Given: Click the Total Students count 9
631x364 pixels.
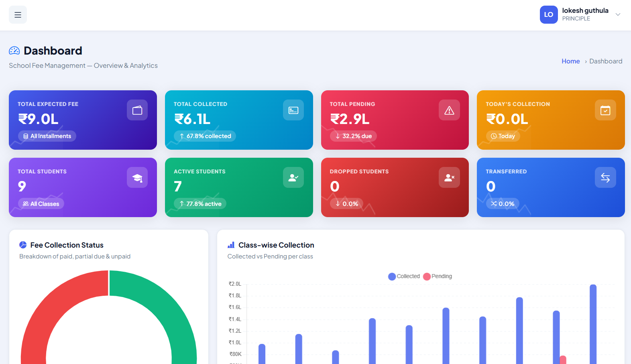Looking at the screenshot, I should tap(22, 186).
